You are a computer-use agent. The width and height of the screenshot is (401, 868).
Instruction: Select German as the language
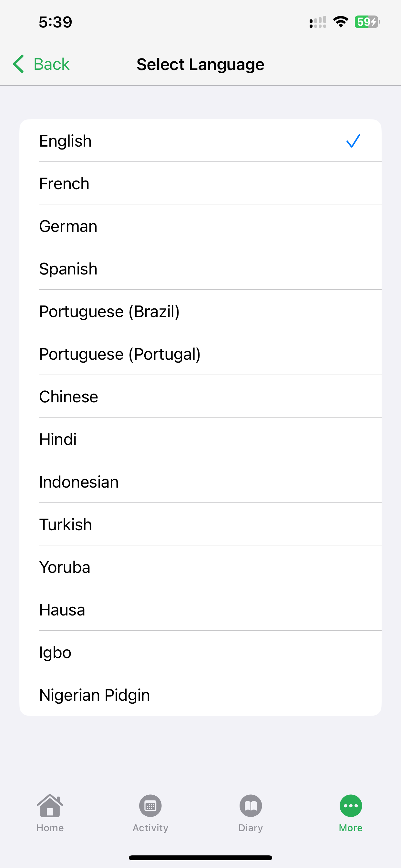click(200, 226)
